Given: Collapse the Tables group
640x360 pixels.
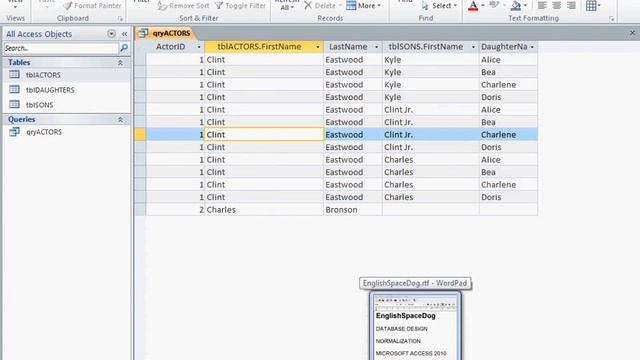Looking at the screenshot, I should point(120,62).
